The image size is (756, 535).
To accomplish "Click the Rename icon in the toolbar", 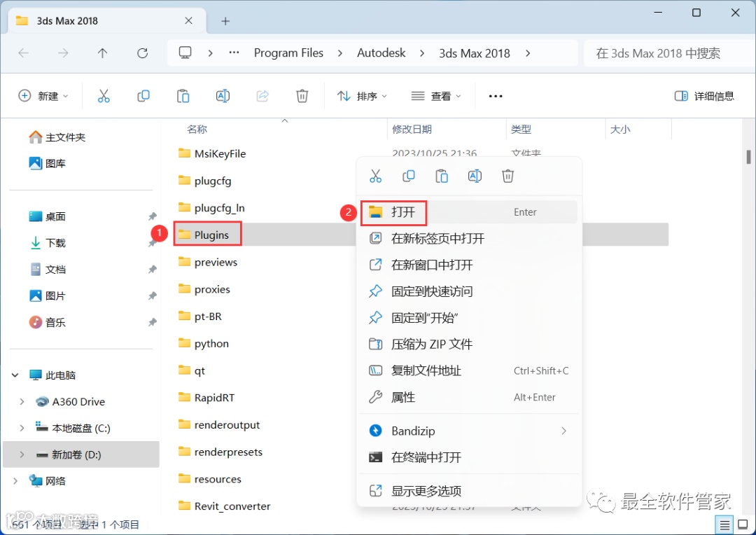I will pos(223,96).
